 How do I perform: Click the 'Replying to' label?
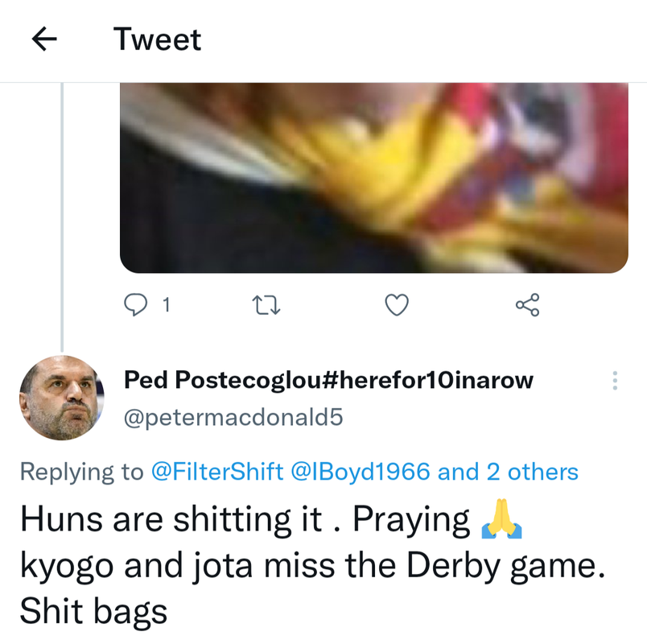coord(82,472)
